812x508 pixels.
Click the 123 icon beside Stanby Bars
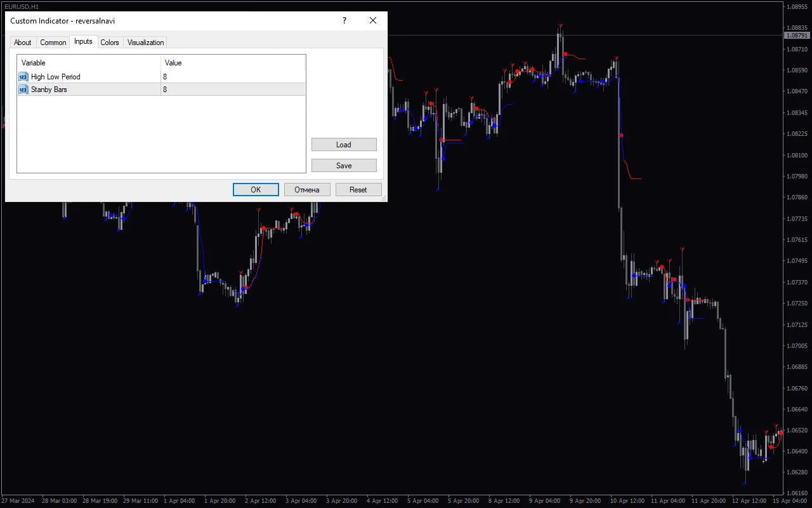point(23,89)
